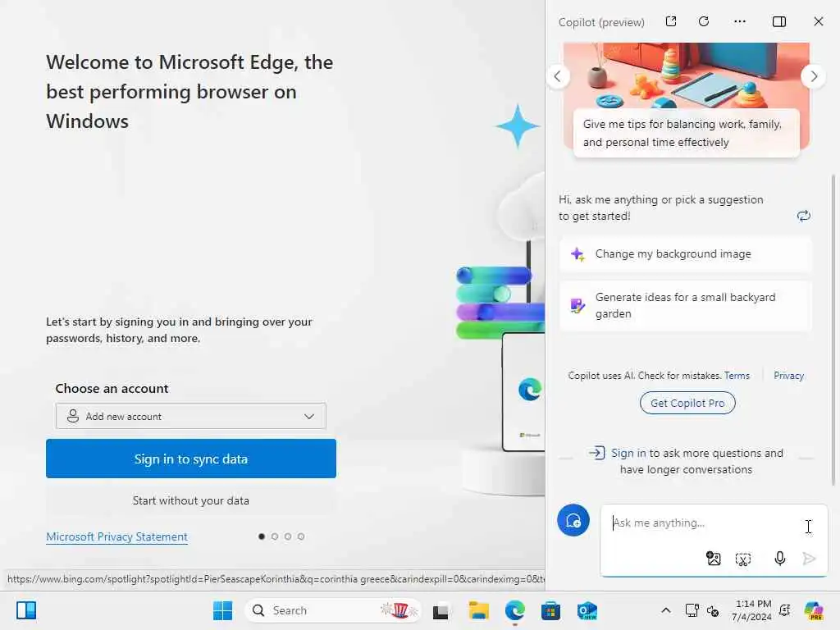Activate the microphone voice input
This screenshot has height=630, width=840.
tap(780, 559)
